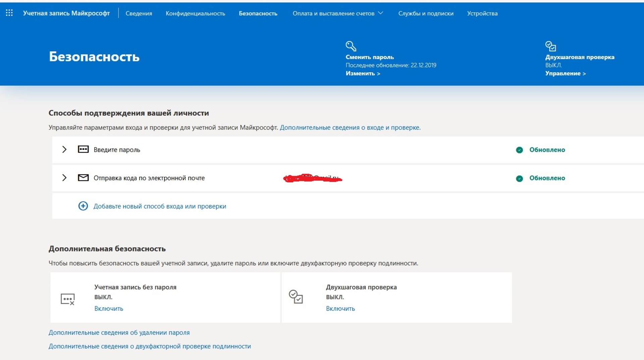Screen dimensions: 644x360
Task: Click the Последнее обновление: 22.12.2019 text
Action: 391,65
